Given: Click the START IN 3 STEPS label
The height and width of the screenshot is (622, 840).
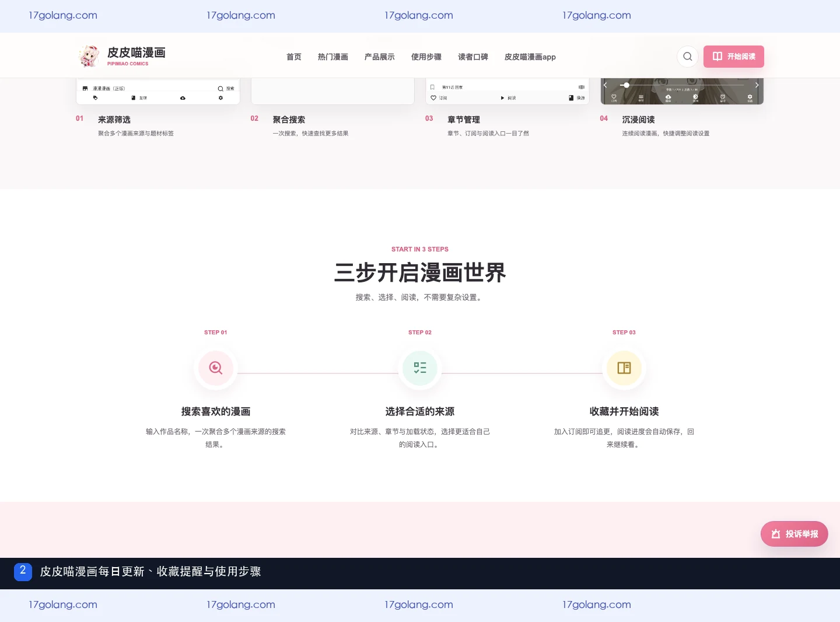Looking at the screenshot, I should [x=420, y=249].
